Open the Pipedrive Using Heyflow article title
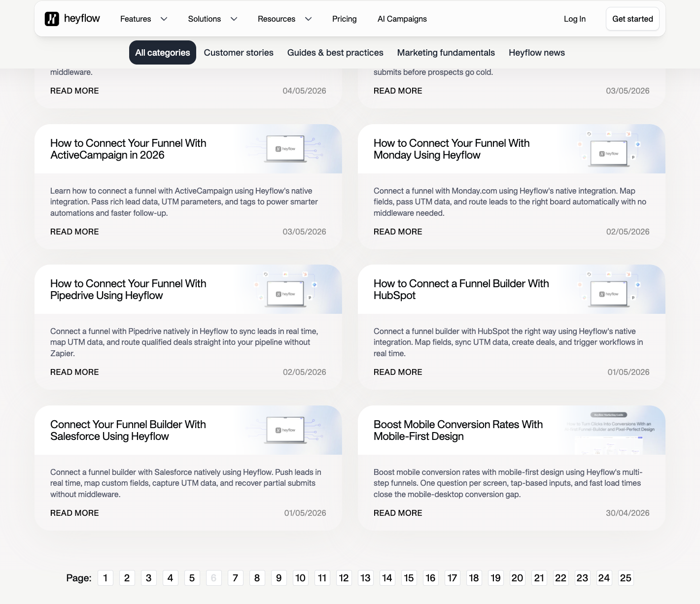This screenshot has height=604, width=700. click(128, 289)
